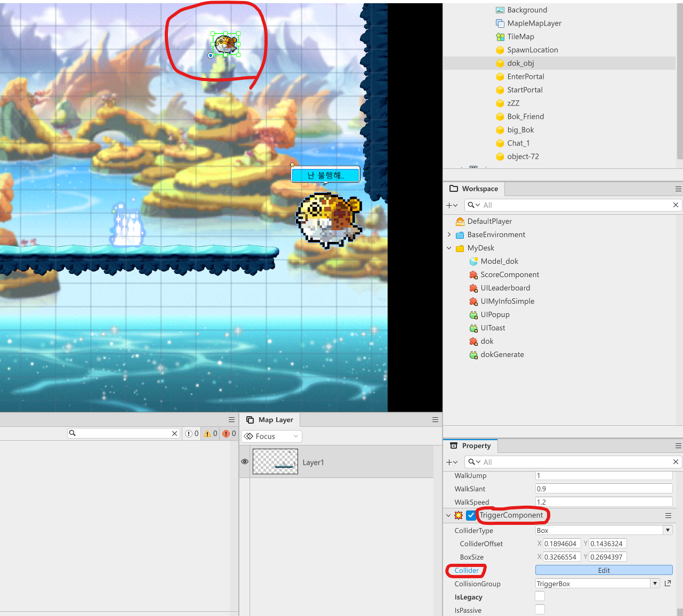Switch to the Map Layer tab
This screenshot has width=683, height=616.
270,420
